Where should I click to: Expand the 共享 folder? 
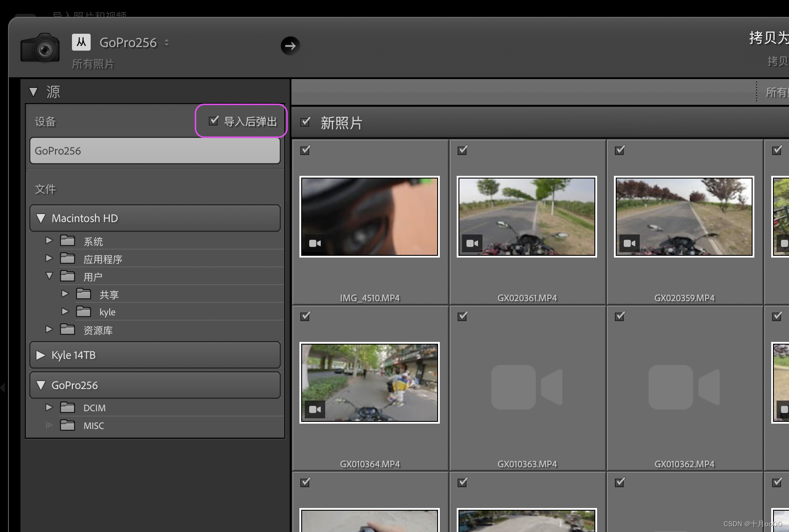coord(65,294)
